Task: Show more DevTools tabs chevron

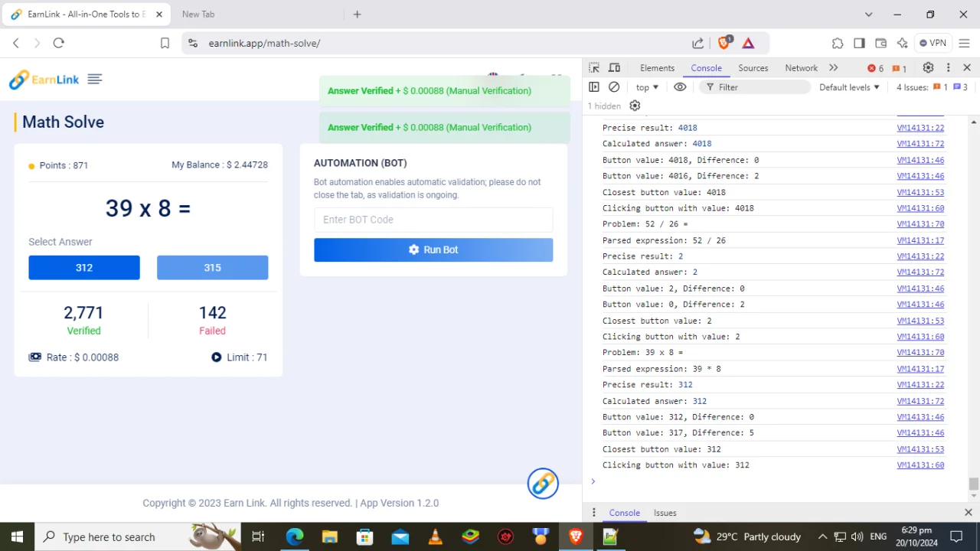Action: point(834,68)
